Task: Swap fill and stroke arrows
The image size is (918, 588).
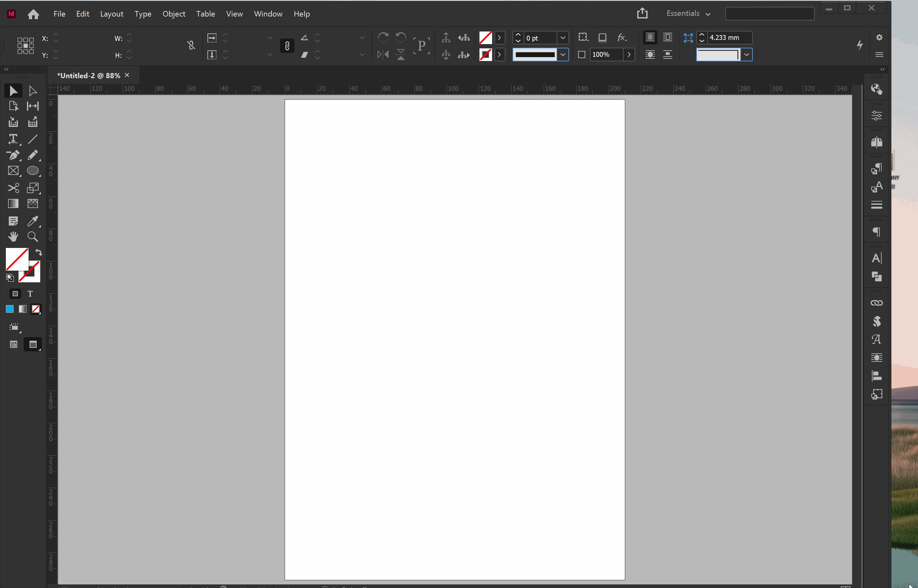Action: pyautogui.click(x=39, y=252)
